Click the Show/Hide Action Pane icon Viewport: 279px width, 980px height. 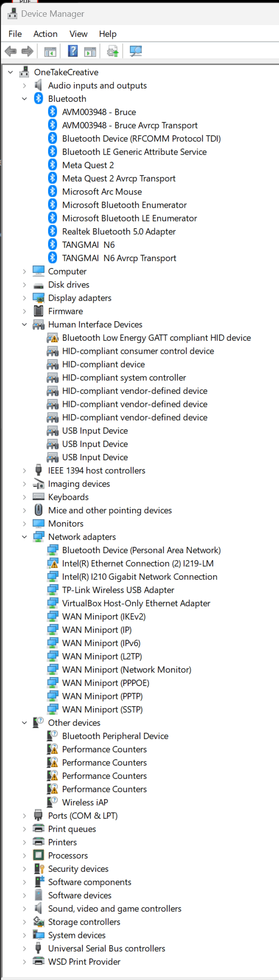click(90, 51)
